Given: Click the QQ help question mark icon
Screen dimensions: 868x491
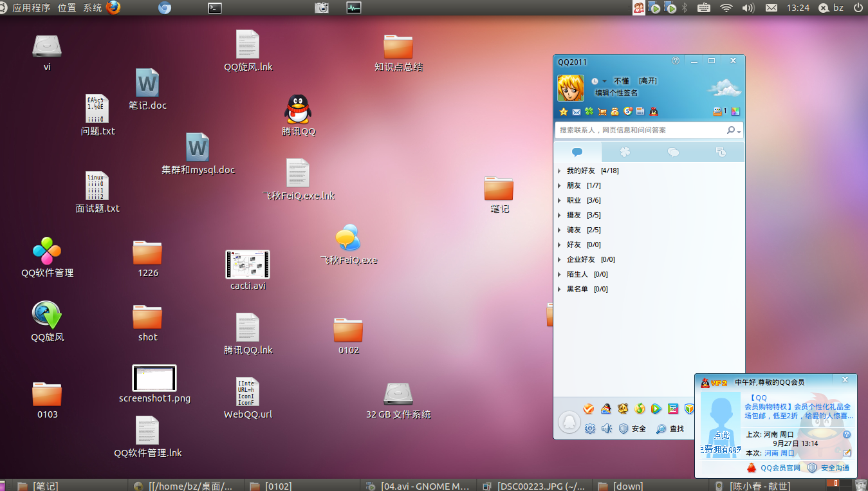Looking at the screenshot, I should tap(676, 60).
